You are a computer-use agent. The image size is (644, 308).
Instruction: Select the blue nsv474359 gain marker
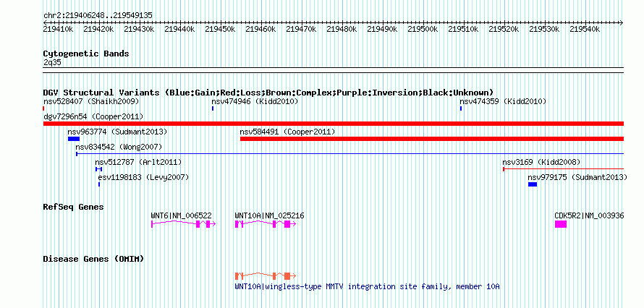[x=461, y=108]
